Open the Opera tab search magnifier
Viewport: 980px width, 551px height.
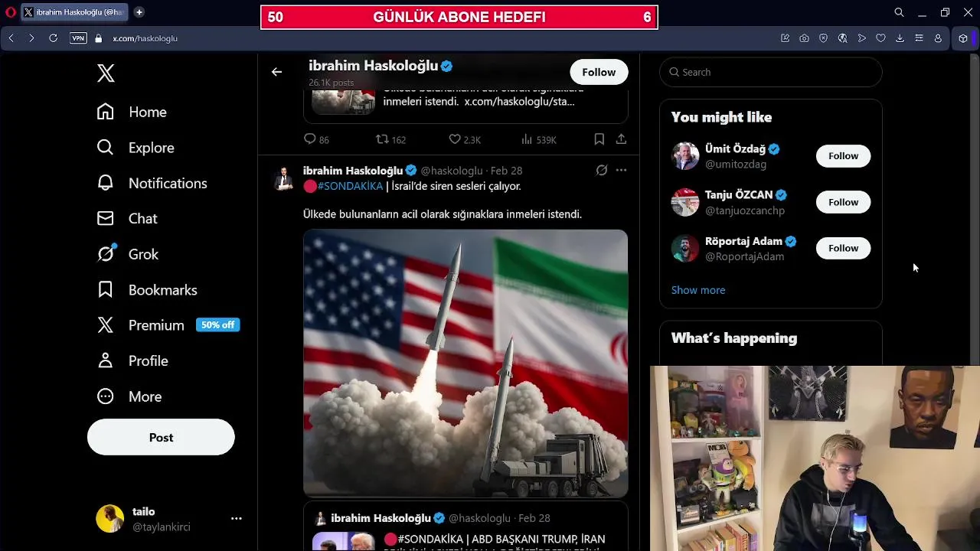click(x=899, y=12)
